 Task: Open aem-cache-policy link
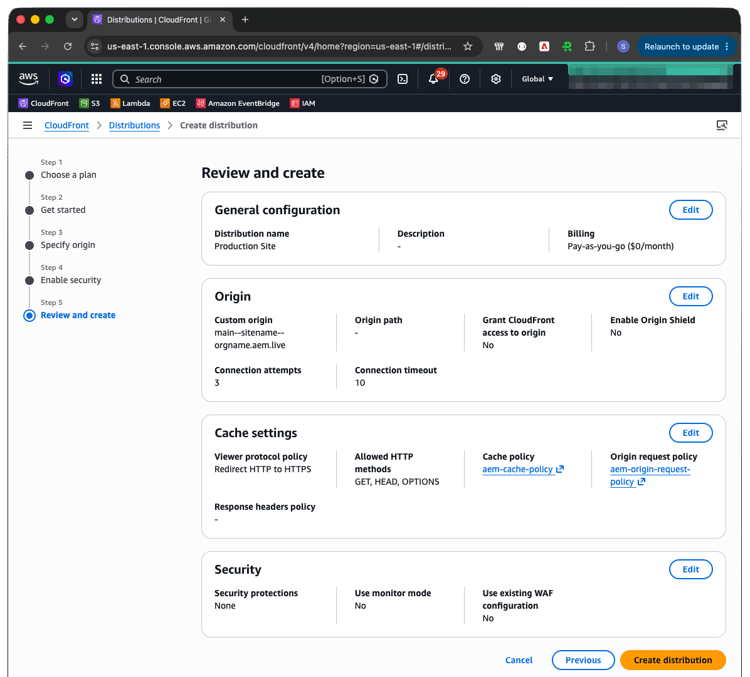[x=523, y=469]
